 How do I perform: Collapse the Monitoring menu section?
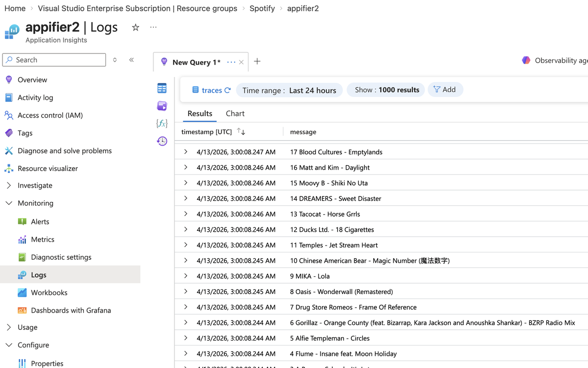pyautogui.click(x=9, y=203)
